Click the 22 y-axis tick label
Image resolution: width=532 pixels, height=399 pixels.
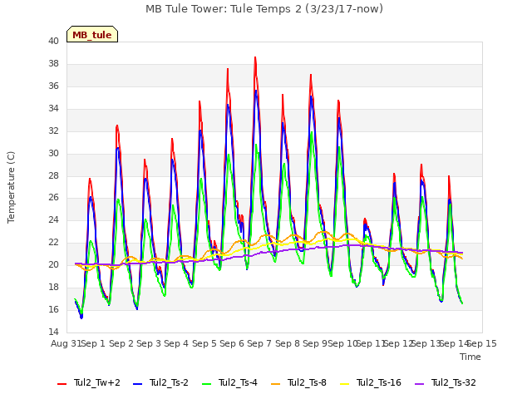pos(53,242)
